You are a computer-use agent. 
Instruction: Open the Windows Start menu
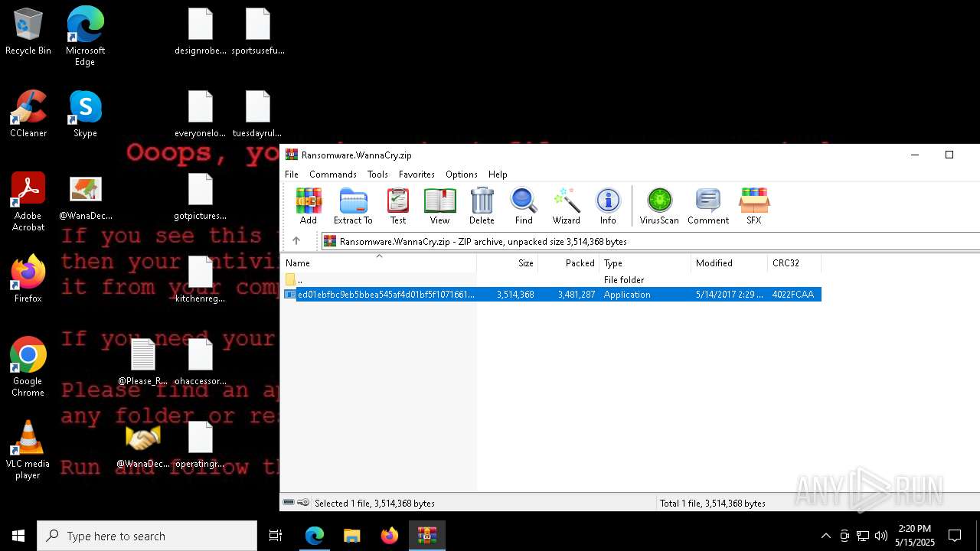coord(18,536)
